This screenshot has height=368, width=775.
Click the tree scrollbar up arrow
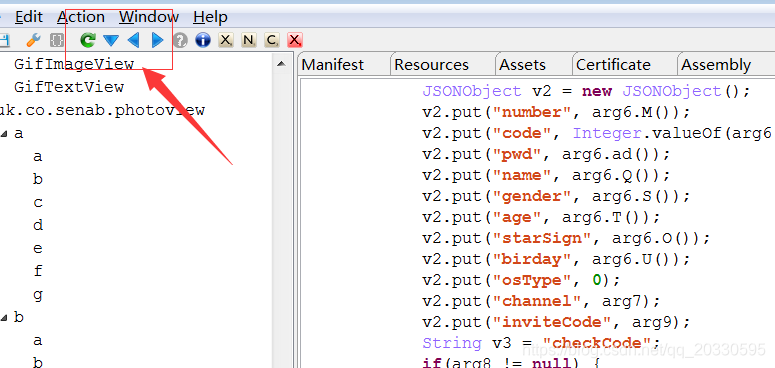281,64
